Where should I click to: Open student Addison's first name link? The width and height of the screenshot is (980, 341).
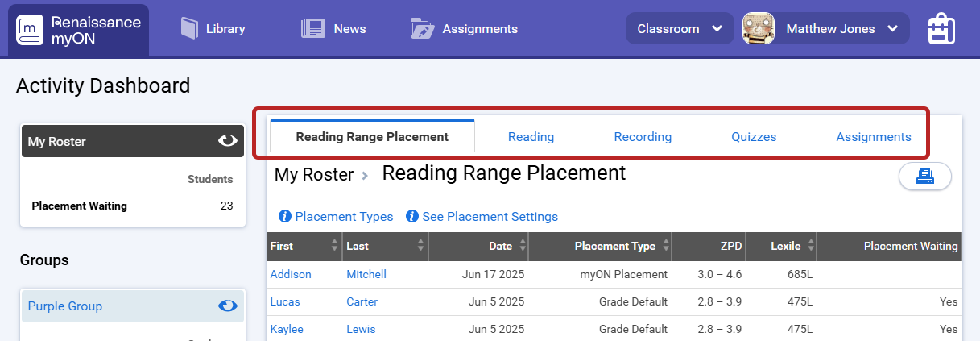coord(291,274)
